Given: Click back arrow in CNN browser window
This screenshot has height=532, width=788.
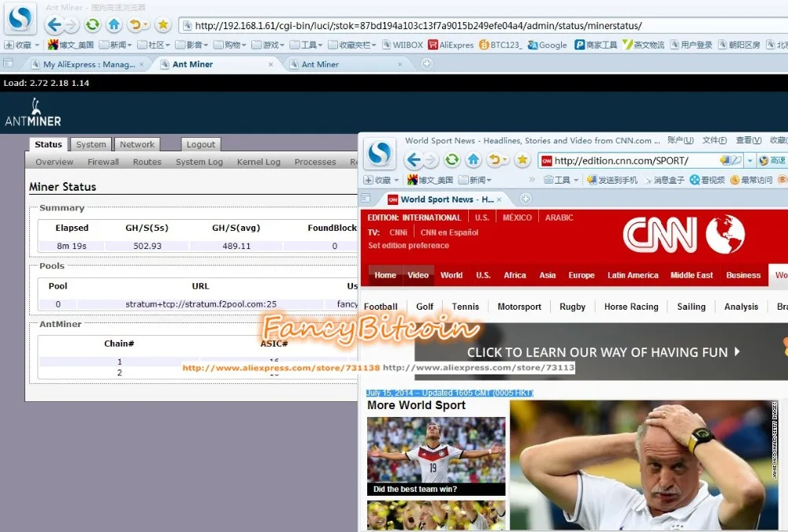Looking at the screenshot, I should [x=414, y=160].
